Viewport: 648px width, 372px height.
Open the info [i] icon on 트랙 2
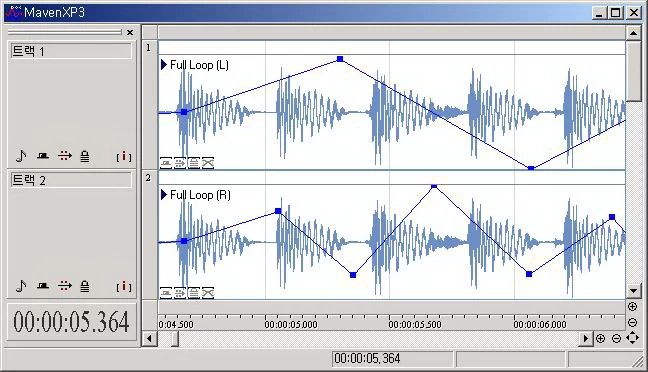coord(124,286)
